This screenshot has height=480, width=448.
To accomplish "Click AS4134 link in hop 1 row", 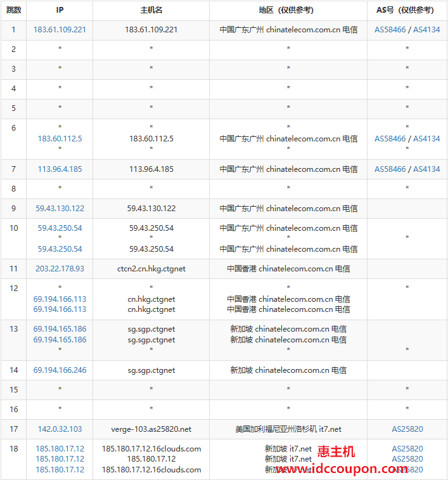I will (426, 30).
